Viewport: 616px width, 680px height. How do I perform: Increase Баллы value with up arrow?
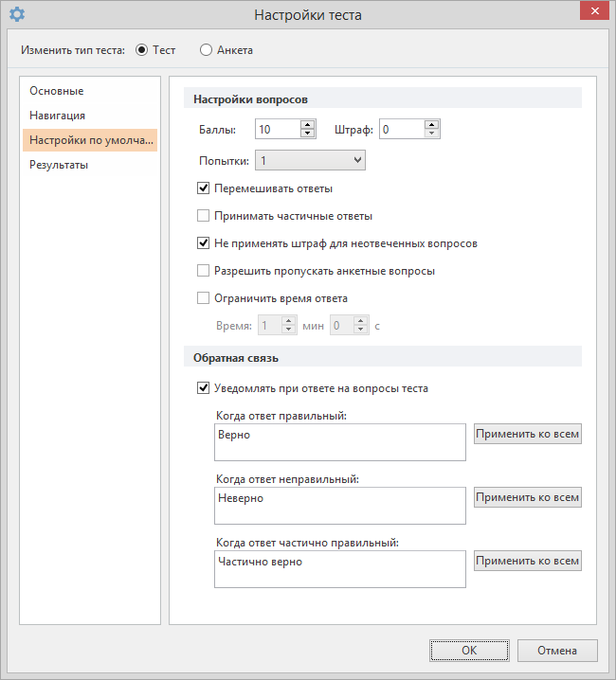pos(307,124)
